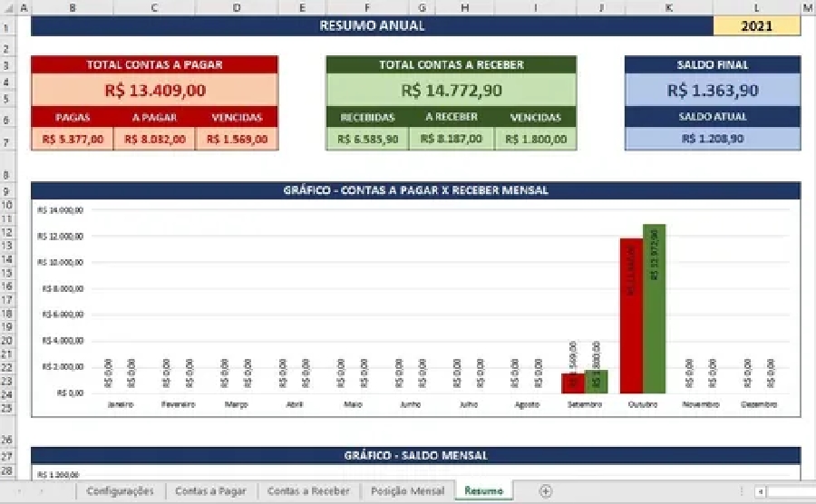Open the Configurações sheet tab
Viewport: 816px width, 504px height.
coord(120,490)
